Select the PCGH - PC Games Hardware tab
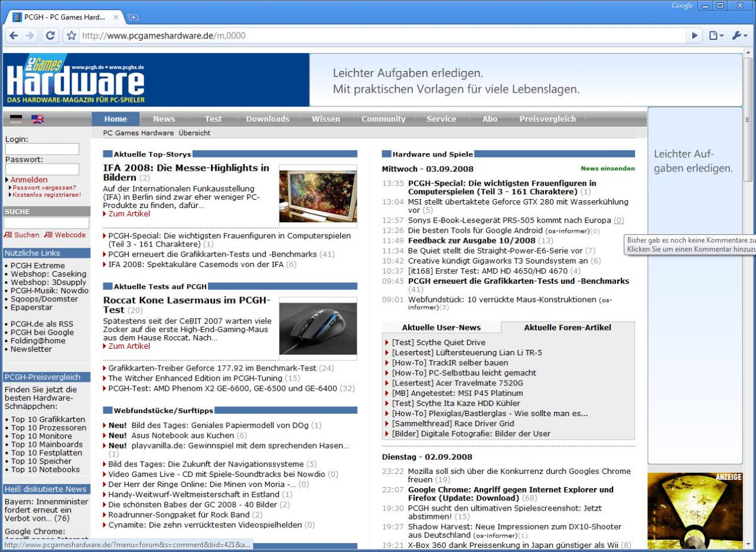756x552 pixels. pos(64,17)
